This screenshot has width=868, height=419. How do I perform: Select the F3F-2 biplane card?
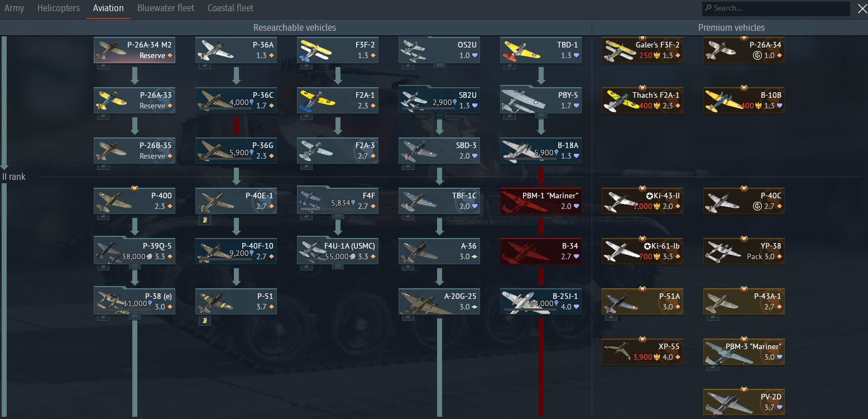[338, 50]
